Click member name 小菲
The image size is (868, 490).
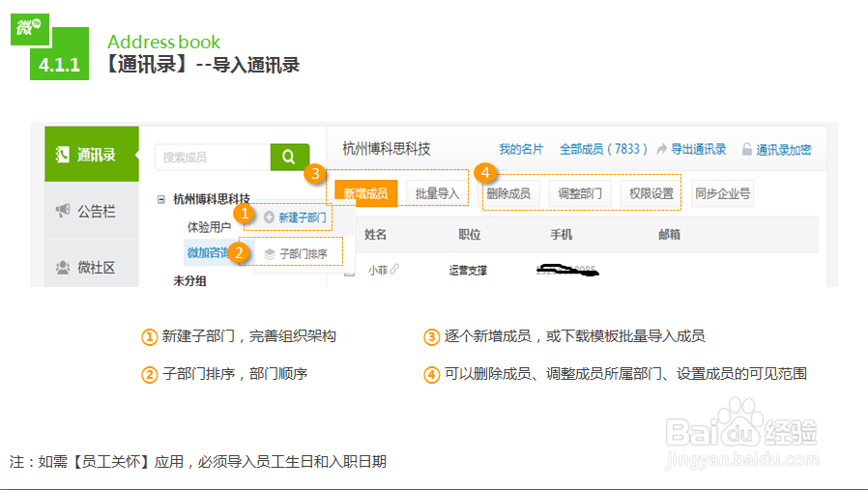[378, 271]
